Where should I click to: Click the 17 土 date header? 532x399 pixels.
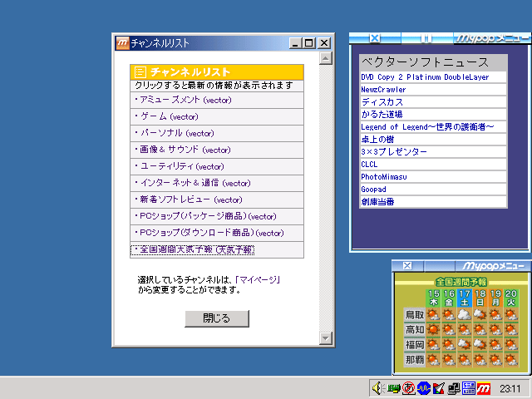[x=465, y=298]
